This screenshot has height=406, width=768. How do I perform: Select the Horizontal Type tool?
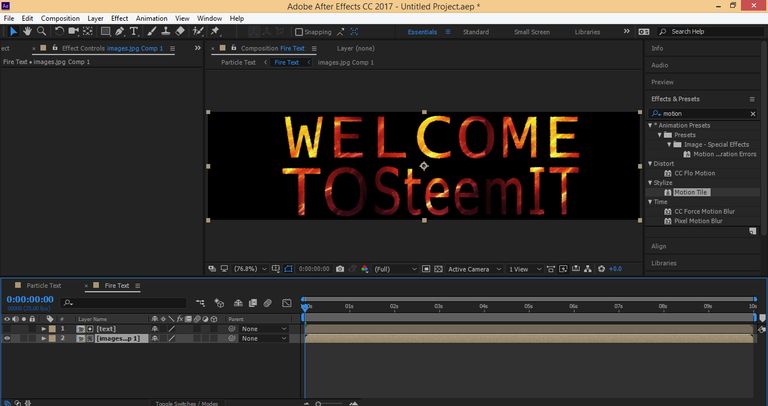[x=133, y=31]
